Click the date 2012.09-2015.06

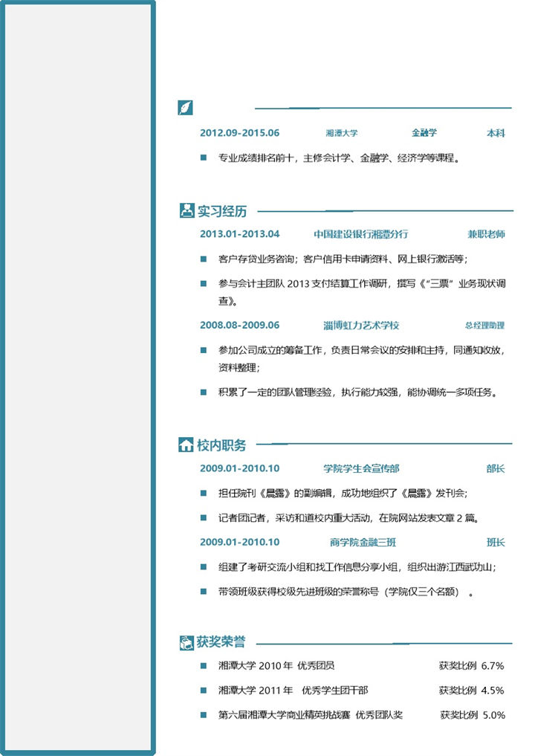pyautogui.click(x=239, y=133)
